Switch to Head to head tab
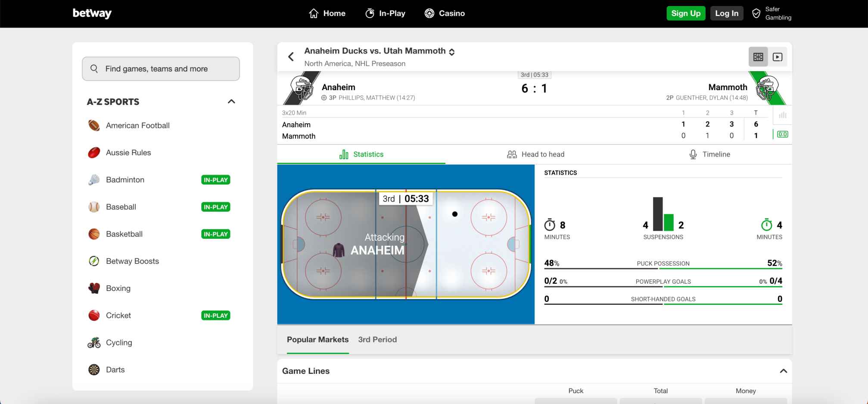The width and height of the screenshot is (868, 404). pos(535,154)
